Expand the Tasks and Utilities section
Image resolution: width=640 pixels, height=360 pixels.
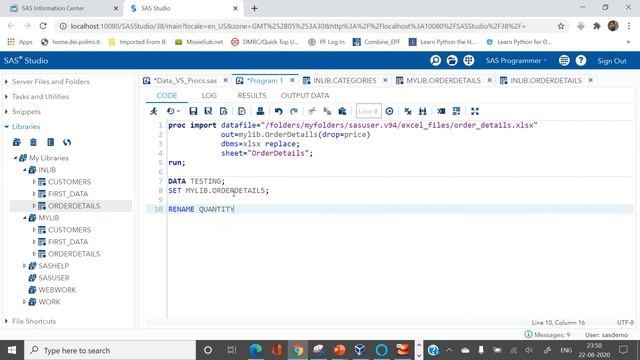[7, 97]
